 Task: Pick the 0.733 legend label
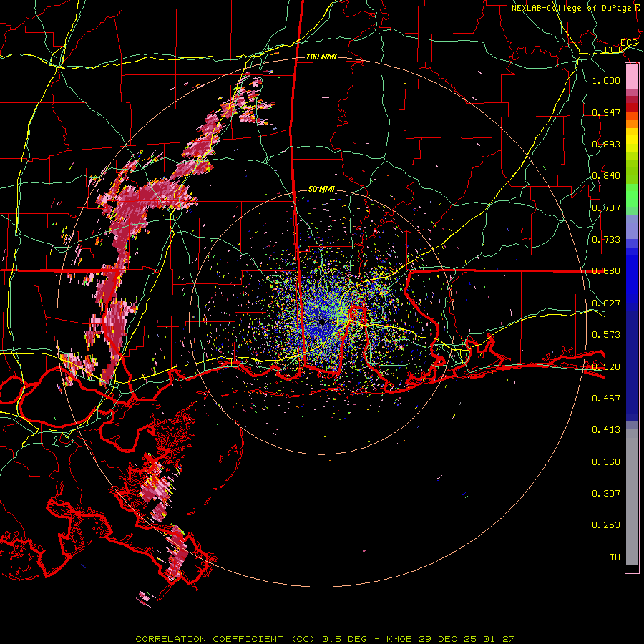click(606, 240)
